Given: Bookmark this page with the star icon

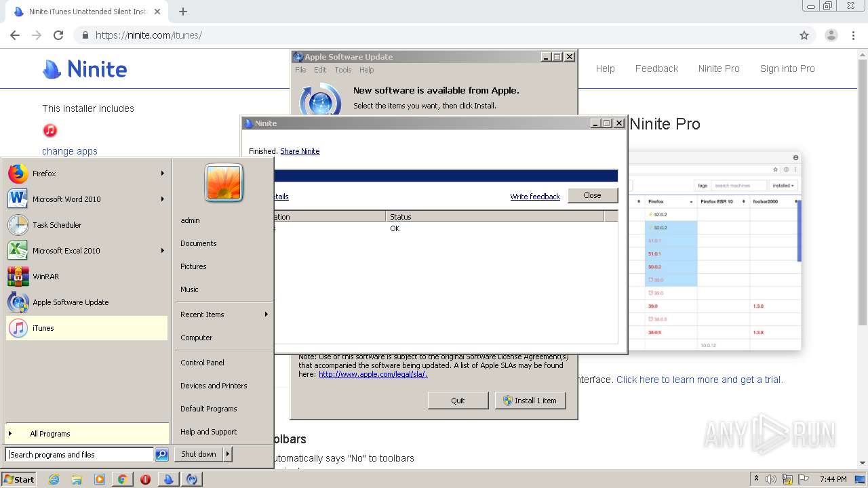Looking at the screenshot, I should pyautogui.click(x=804, y=35).
